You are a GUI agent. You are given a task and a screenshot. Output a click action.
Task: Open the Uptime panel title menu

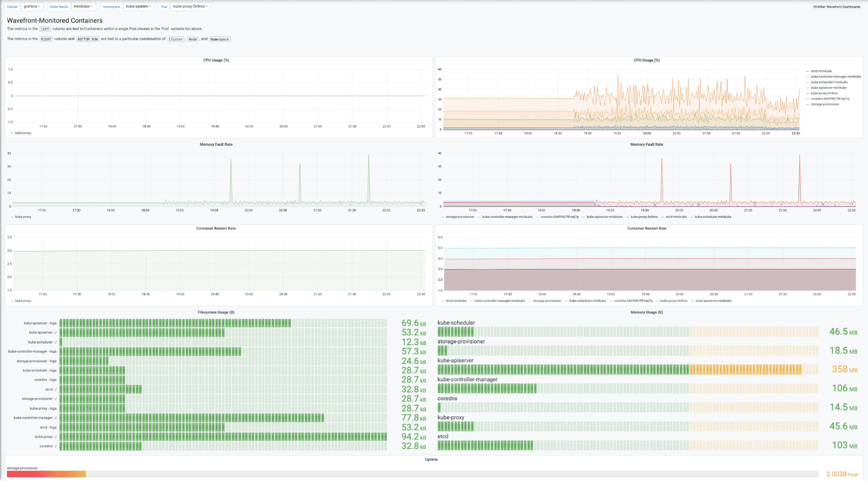[x=431, y=459]
